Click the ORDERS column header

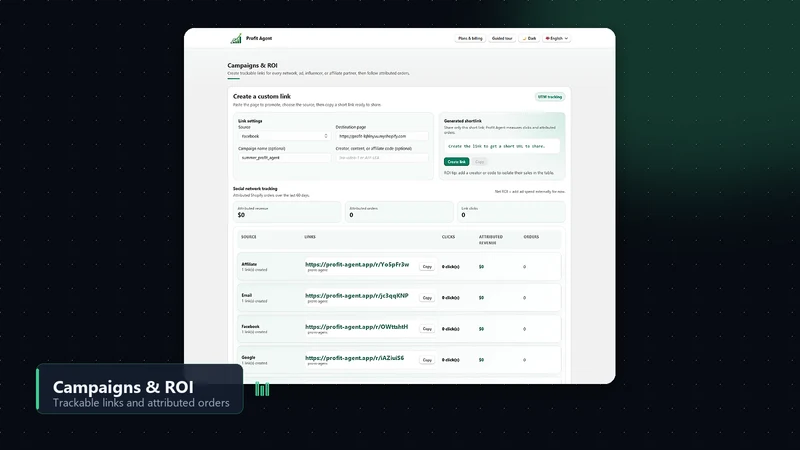point(531,237)
